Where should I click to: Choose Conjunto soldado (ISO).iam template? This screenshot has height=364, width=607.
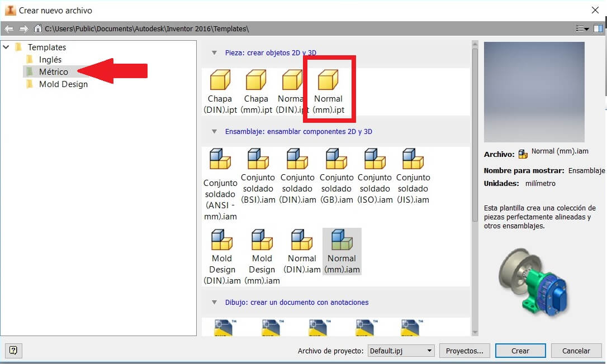374,176
